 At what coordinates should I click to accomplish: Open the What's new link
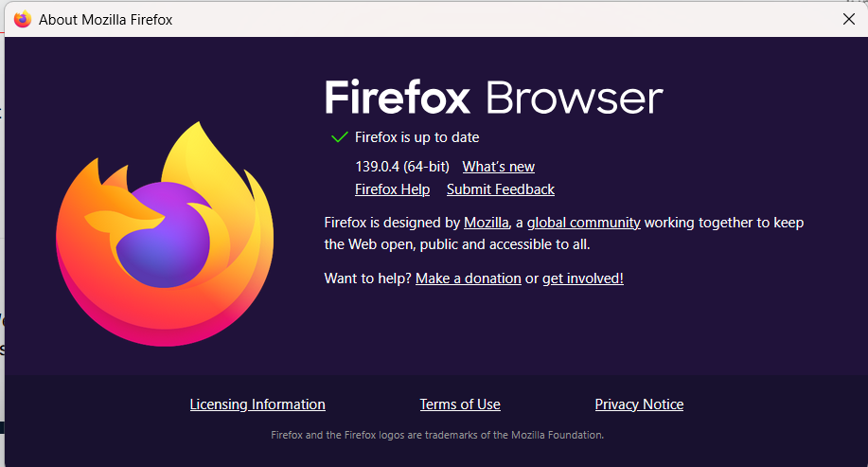click(498, 167)
